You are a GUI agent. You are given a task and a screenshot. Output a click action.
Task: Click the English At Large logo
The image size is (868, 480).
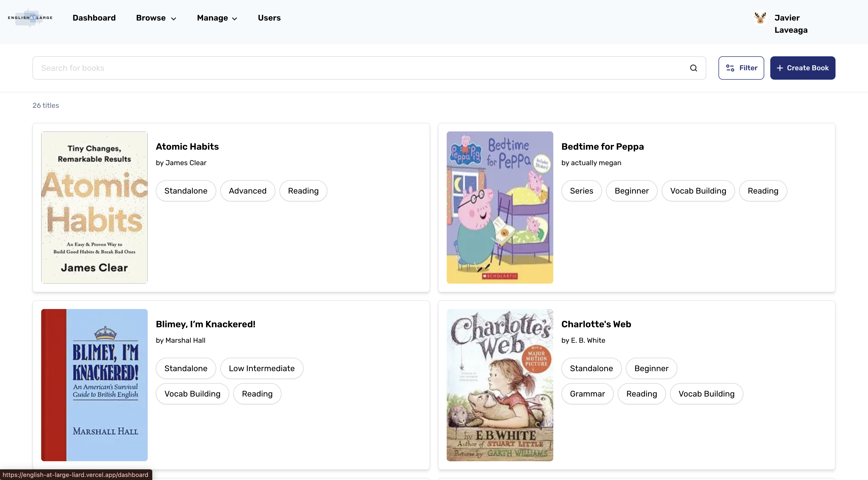click(x=30, y=18)
